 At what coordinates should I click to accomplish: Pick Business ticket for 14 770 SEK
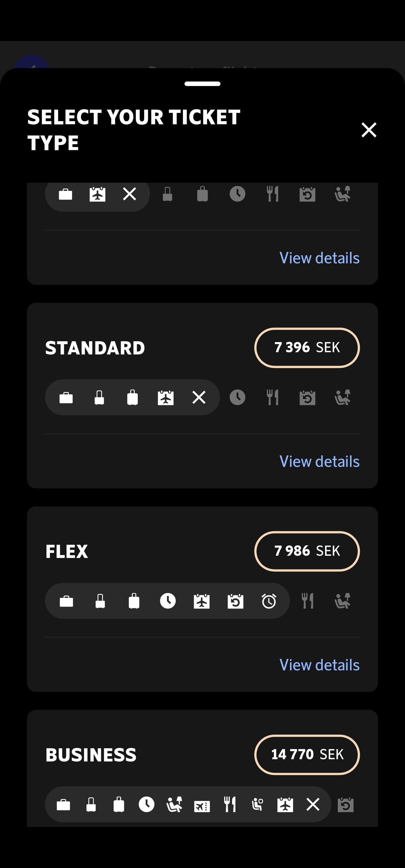coord(307,754)
